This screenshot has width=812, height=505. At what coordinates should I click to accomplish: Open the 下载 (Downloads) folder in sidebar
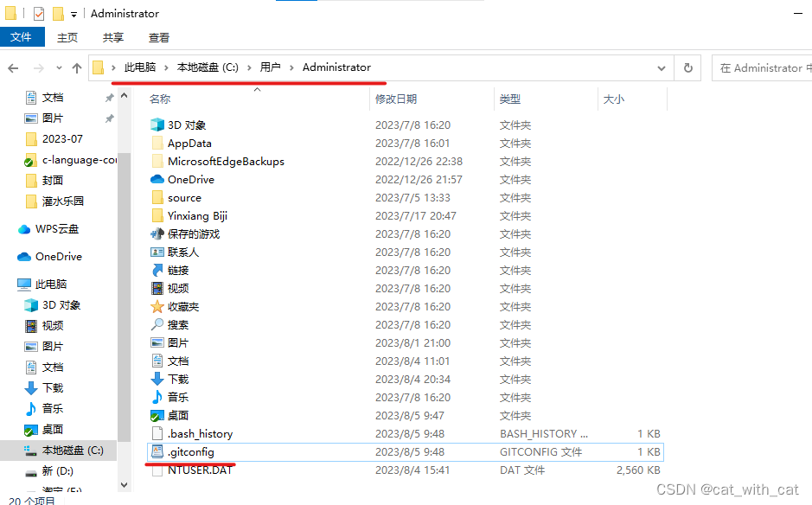pyautogui.click(x=50, y=387)
